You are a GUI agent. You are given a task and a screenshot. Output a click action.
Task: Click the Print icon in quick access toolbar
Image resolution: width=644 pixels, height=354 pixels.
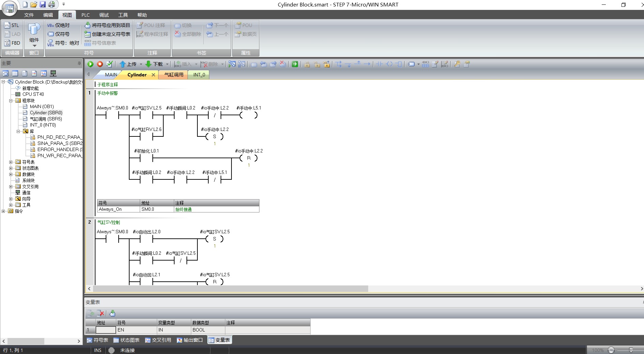(51, 4)
